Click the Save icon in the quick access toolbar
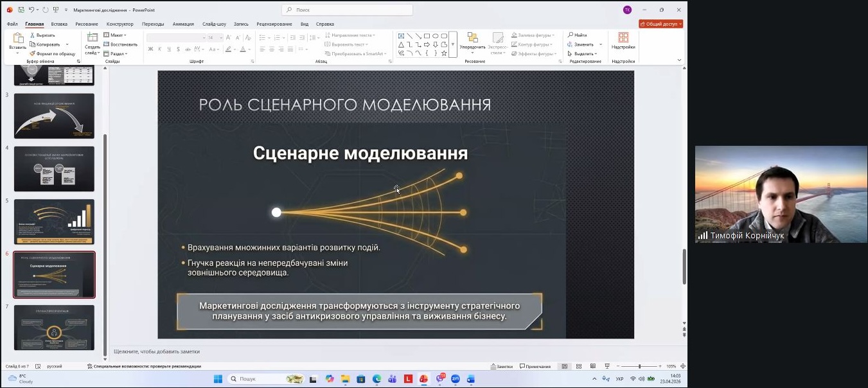The width and height of the screenshot is (868, 388). [21, 10]
